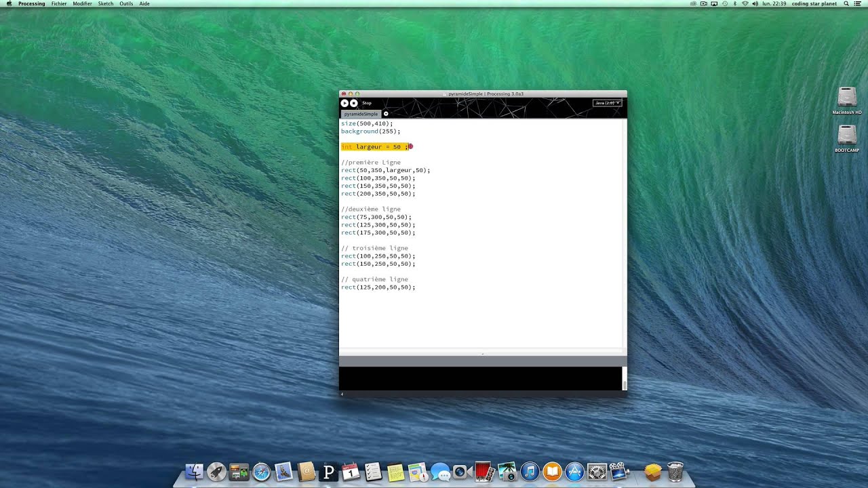868x488 pixels.
Task: Select the BOOTCAMP desktop drive
Action: tap(847, 138)
